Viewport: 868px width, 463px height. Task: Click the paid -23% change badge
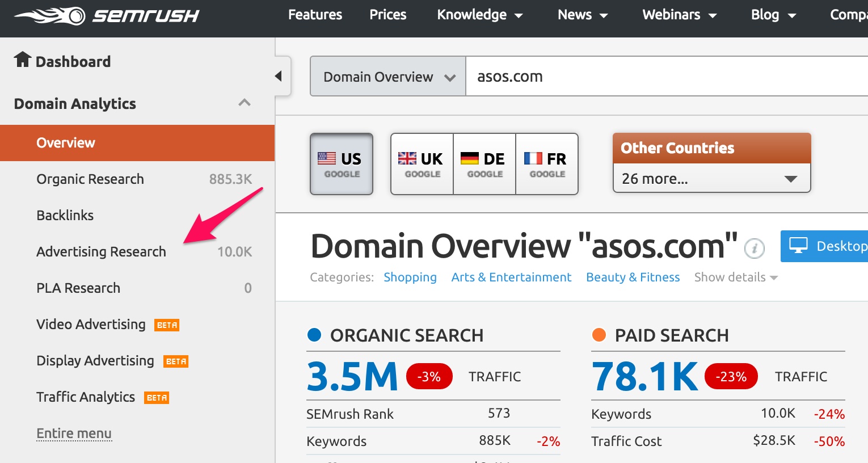[731, 377]
